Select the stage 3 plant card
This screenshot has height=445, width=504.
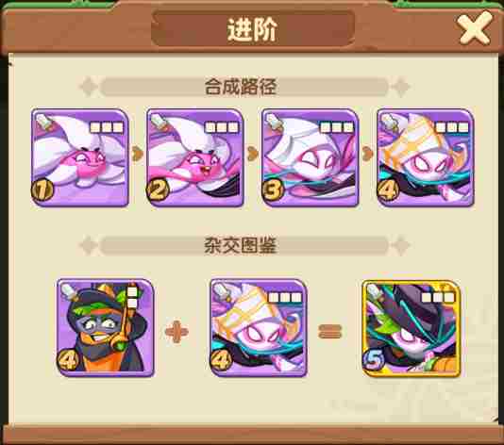point(311,157)
